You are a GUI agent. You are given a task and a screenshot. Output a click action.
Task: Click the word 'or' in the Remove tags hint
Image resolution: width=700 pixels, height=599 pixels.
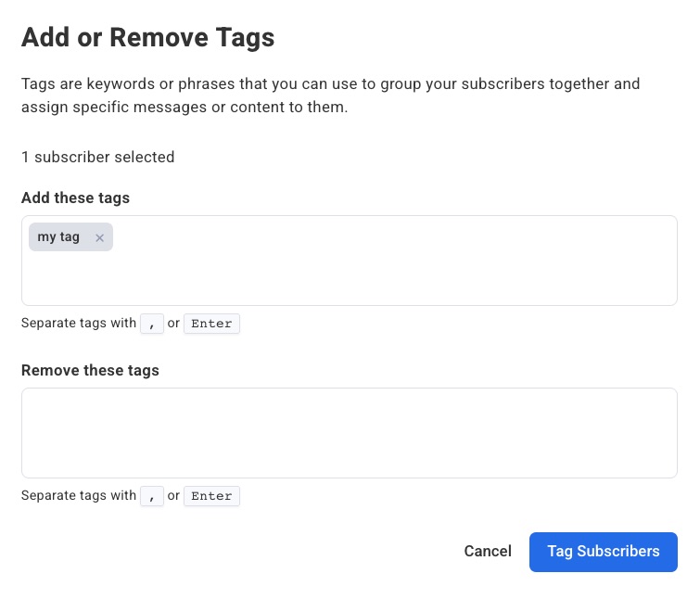173,496
